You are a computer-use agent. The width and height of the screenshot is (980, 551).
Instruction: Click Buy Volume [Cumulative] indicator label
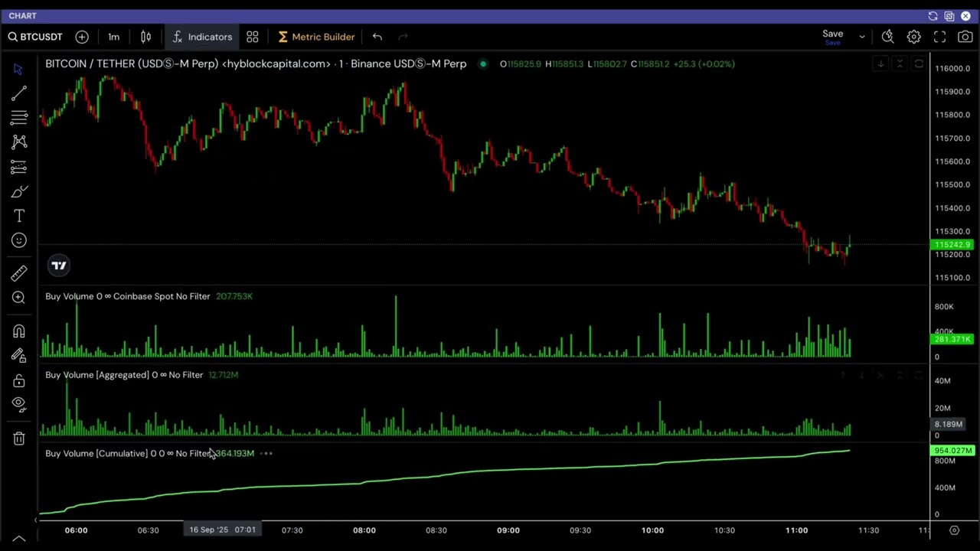click(127, 454)
